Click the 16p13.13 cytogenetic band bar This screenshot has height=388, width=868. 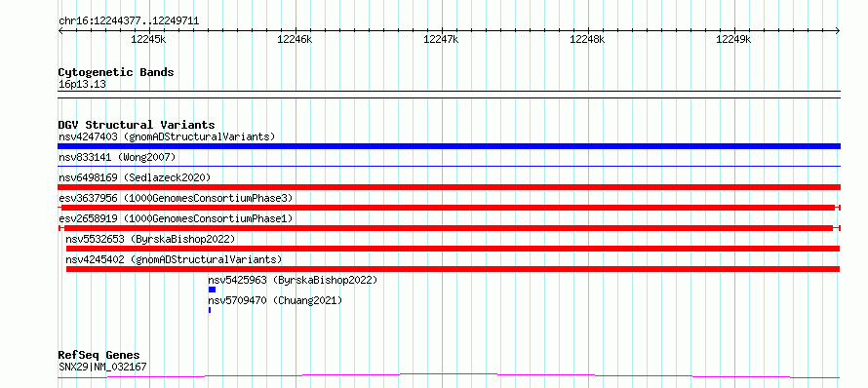449,95
